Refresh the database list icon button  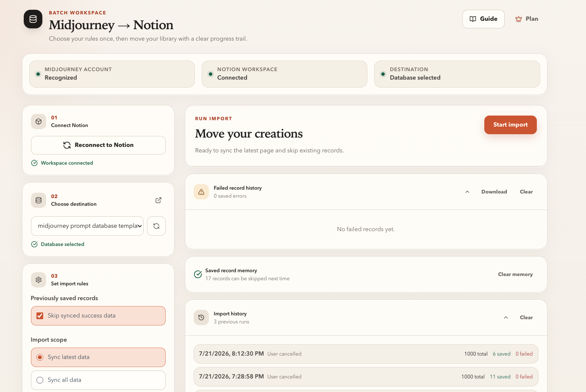156,226
